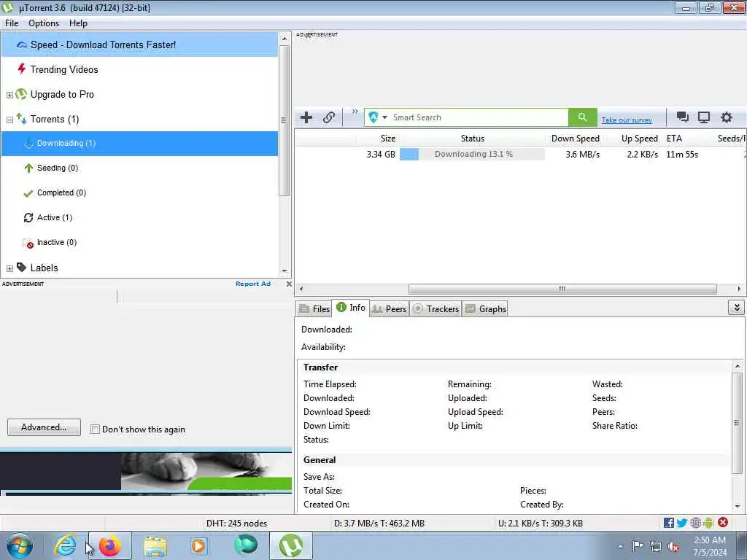Switch to the Trackers tab
This screenshot has height=560, width=747.
coord(436,308)
